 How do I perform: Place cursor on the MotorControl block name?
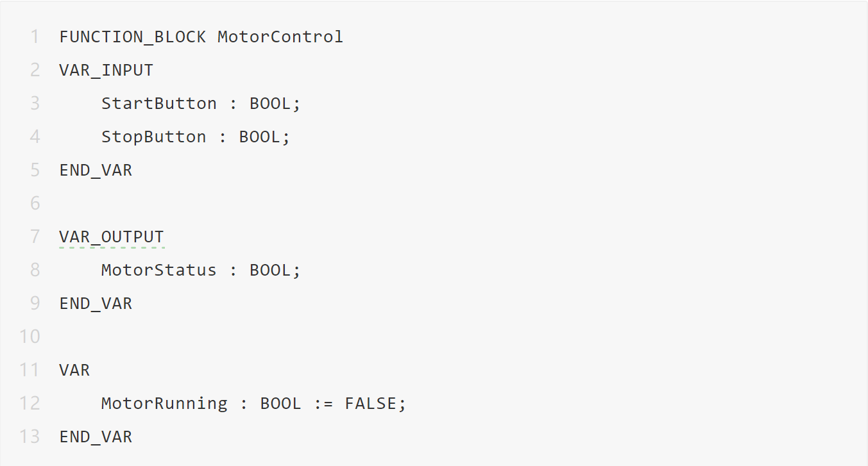(280, 37)
